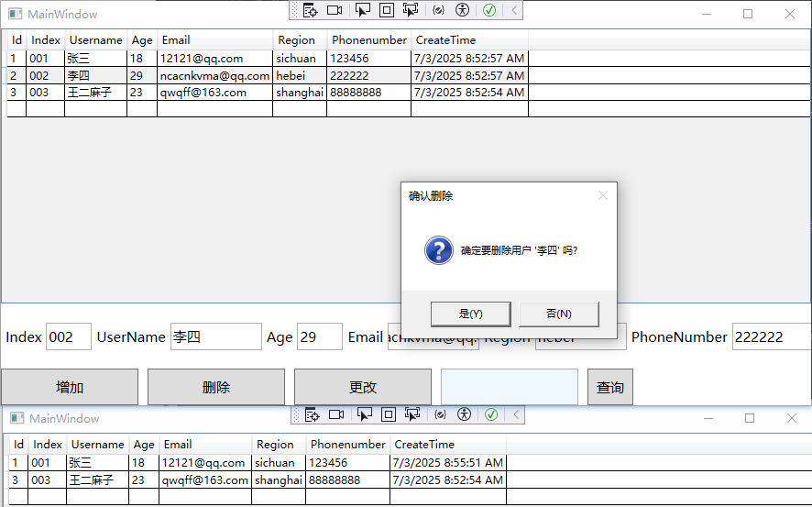Click the 查询 search button

[x=610, y=387]
